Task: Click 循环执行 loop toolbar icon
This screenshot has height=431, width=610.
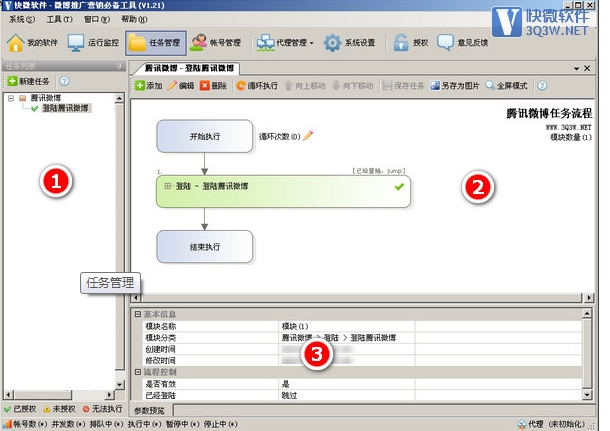Action: click(x=241, y=86)
